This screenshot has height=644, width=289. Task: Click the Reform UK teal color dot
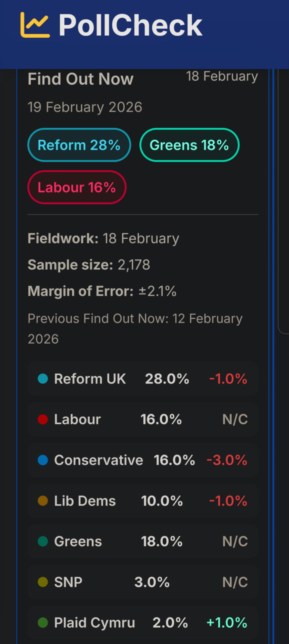(43, 379)
